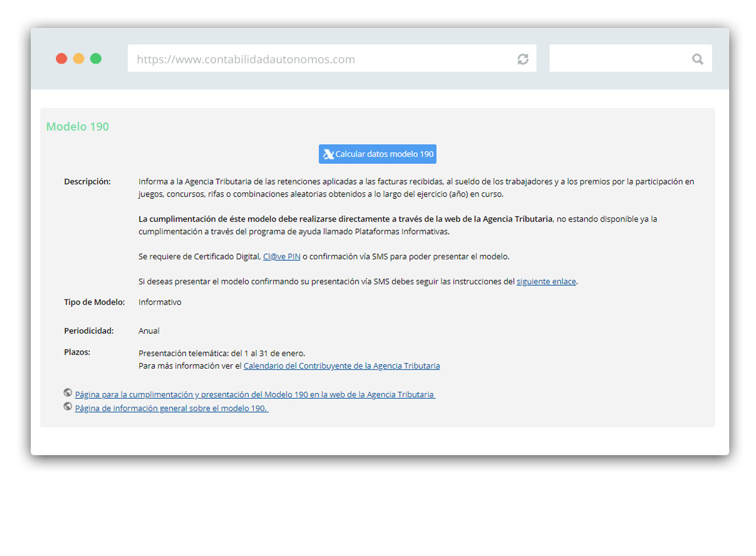Click the Descripción: label

[87, 182]
